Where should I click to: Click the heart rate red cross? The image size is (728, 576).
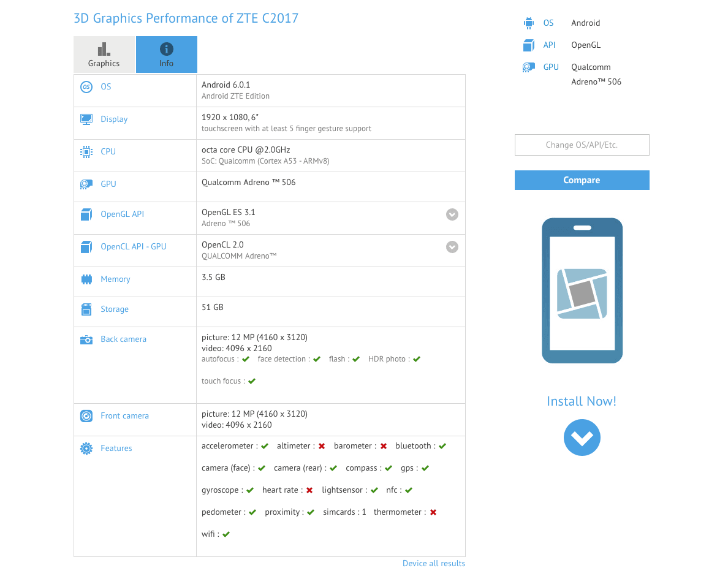tap(309, 490)
